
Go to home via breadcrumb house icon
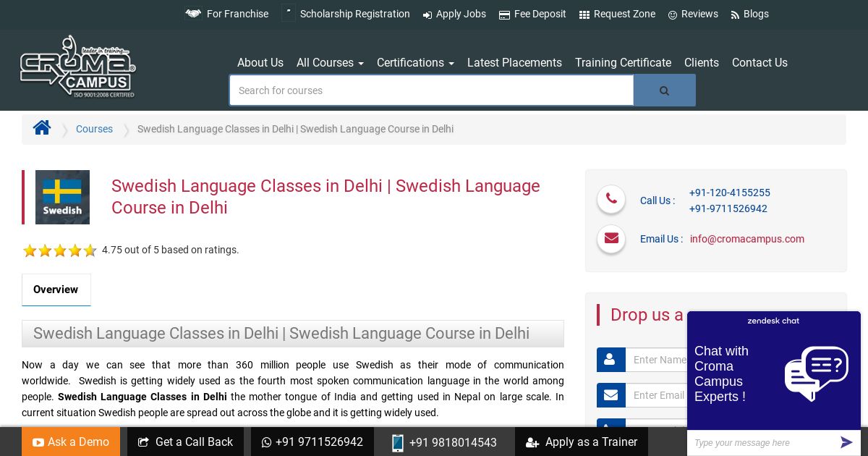click(x=42, y=128)
